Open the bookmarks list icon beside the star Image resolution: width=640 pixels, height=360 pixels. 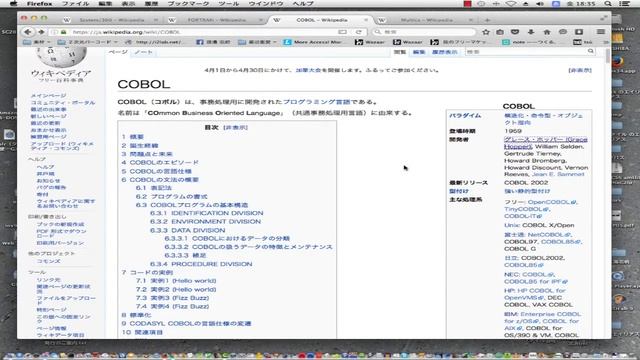500,32
